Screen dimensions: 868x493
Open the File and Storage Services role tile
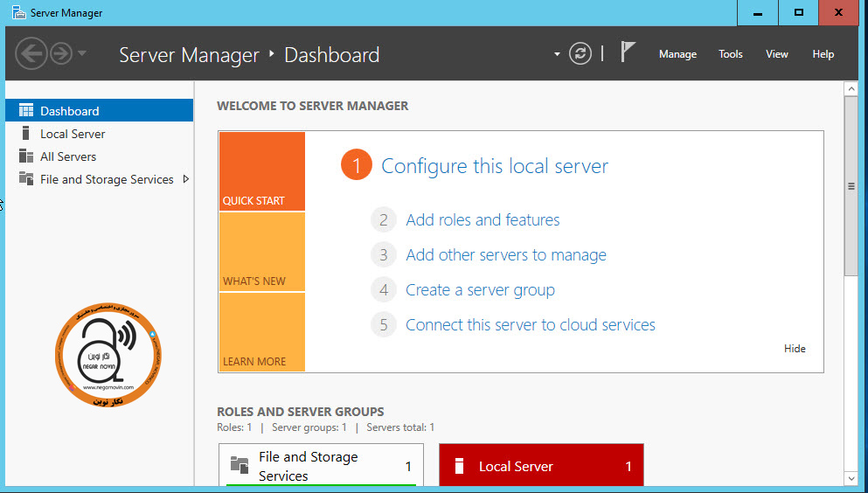[321, 465]
